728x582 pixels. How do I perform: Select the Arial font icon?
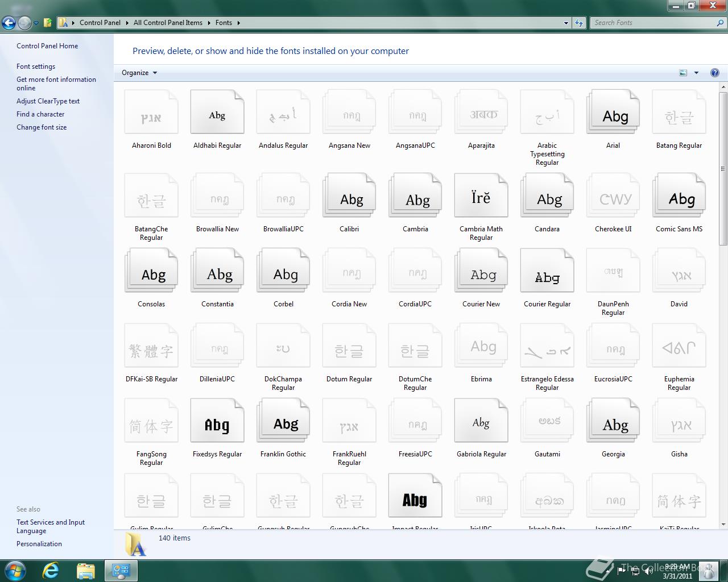pyautogui.click(x=613, y=113)
